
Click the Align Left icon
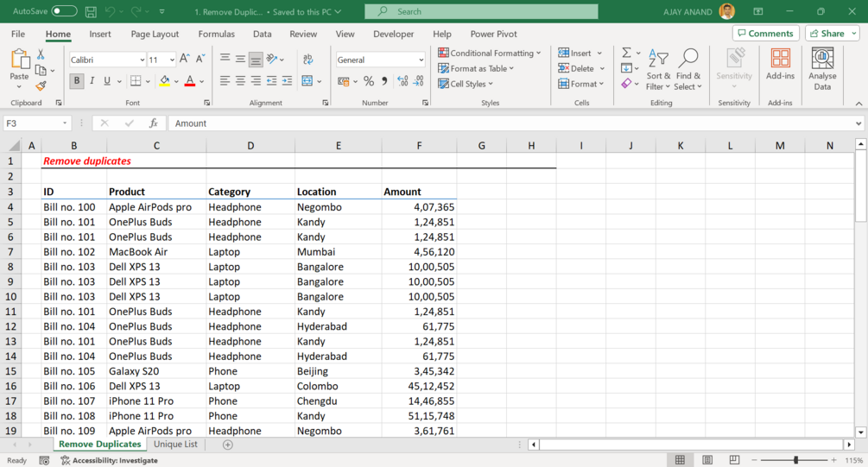225,81
